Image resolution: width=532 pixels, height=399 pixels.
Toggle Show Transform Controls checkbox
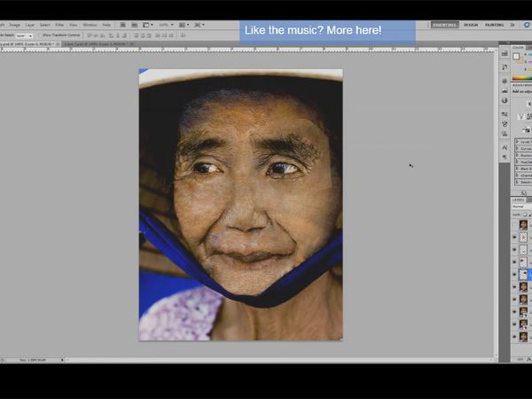pos(39,35)
